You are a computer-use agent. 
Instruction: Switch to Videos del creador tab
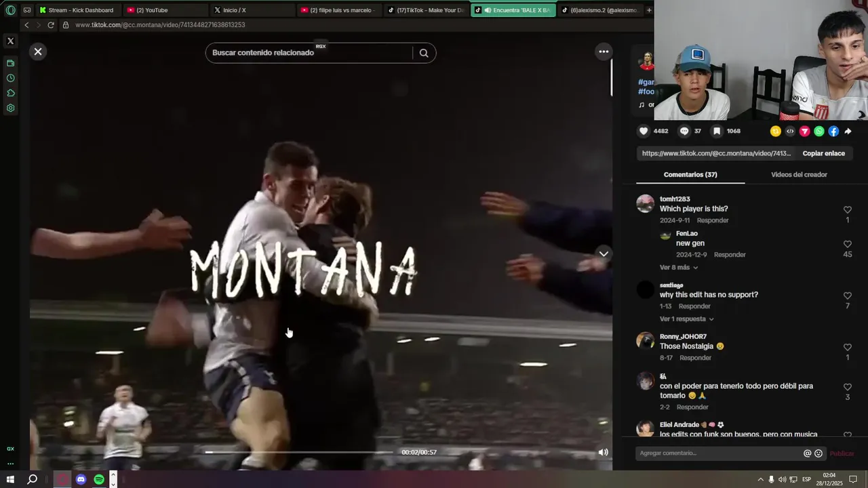tap(799, 174)
